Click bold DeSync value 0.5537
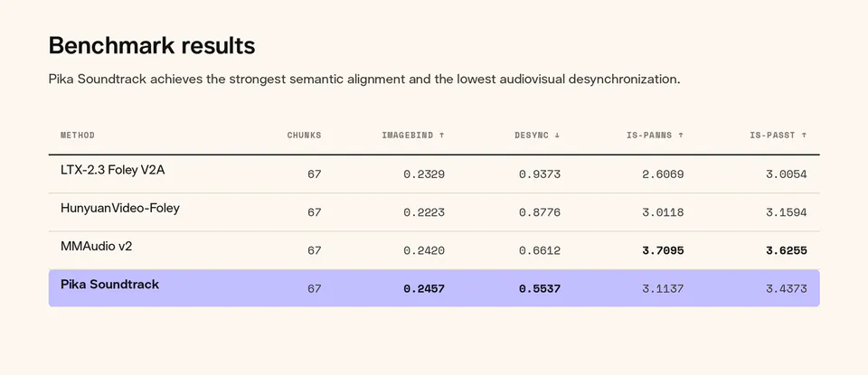This screenshot has height=375, width=868. [x=540, y=289]
